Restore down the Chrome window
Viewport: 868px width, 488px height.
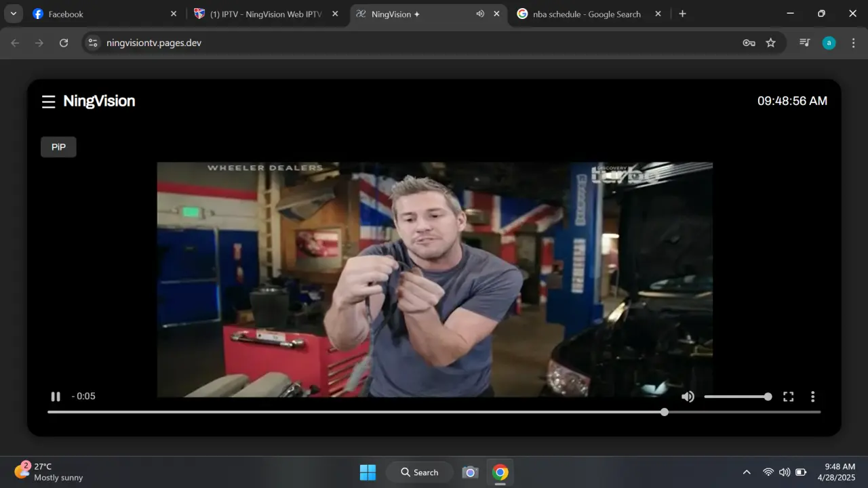822,14
